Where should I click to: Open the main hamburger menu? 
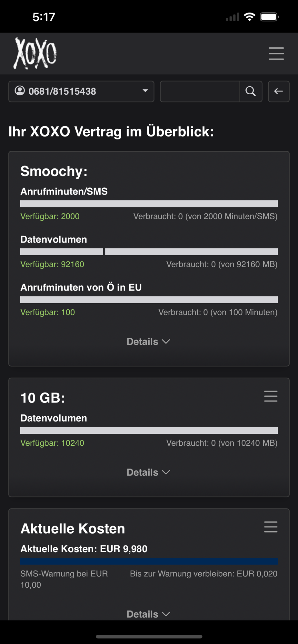[276, 53]
